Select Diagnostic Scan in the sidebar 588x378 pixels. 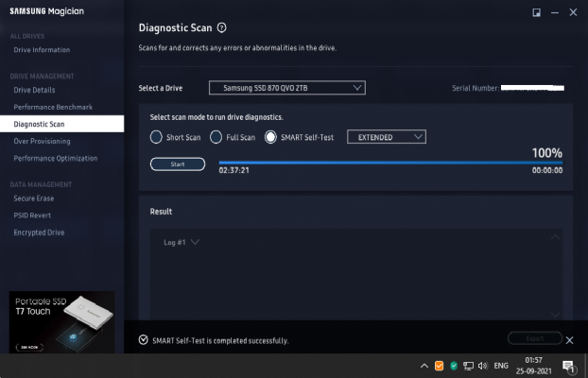61,124
